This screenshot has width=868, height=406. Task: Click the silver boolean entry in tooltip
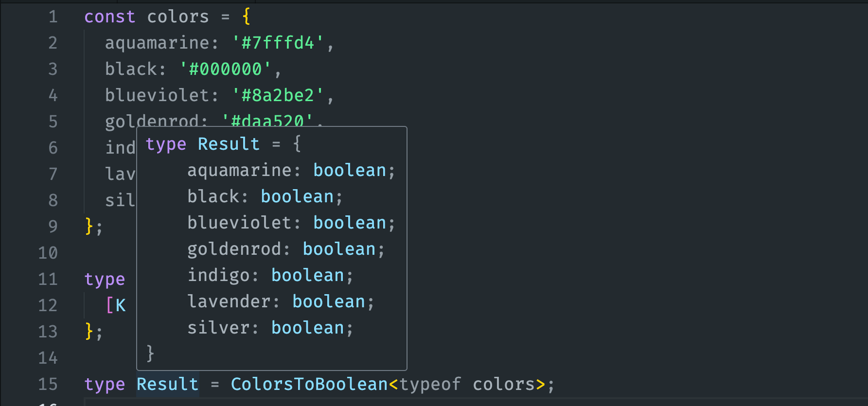[x=270, y=328]
